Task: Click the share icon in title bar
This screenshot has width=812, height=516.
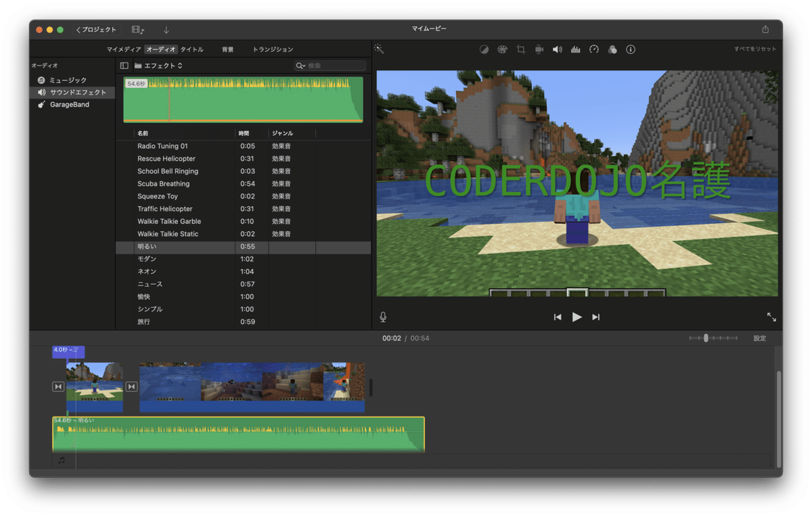Action: point(765,30)
